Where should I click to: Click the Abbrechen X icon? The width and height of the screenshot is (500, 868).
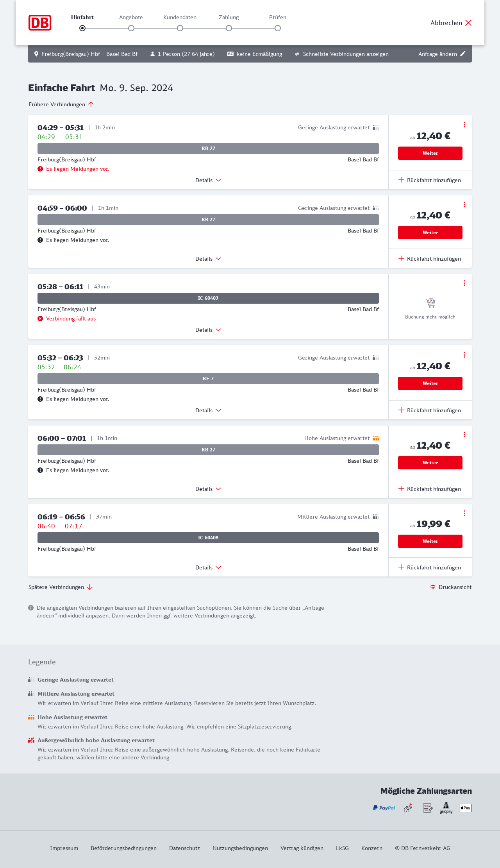(468, 23)
